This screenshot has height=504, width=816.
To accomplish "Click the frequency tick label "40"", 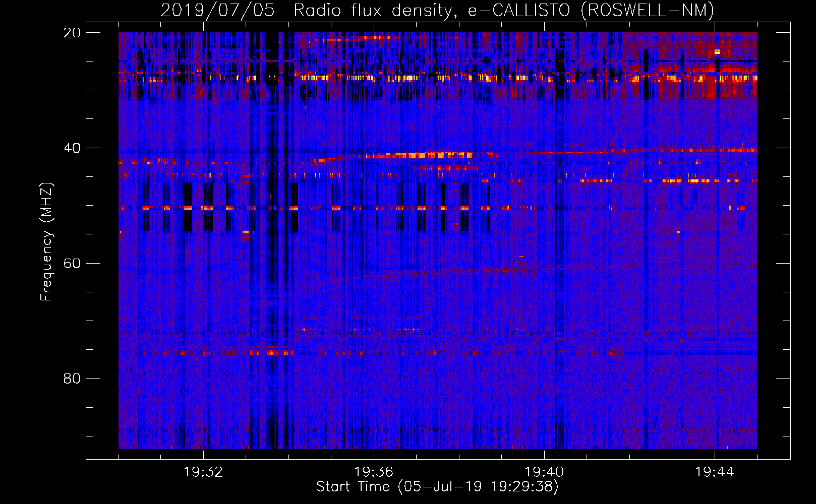I will pos(72,148).
